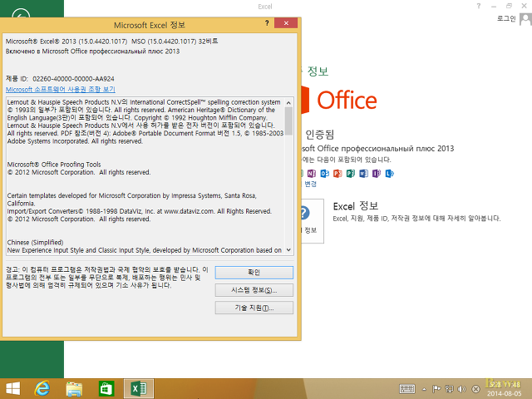Click the InfoPath product icon

tap(377, 174)
